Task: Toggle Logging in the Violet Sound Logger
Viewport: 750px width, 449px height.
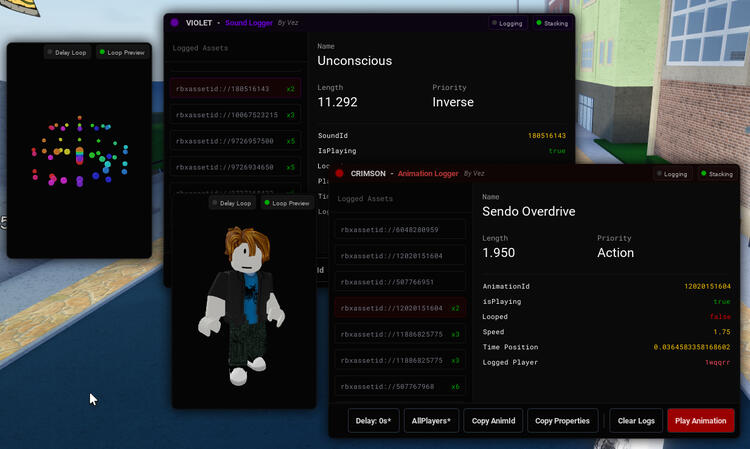Action: click(x=507, y=23)
